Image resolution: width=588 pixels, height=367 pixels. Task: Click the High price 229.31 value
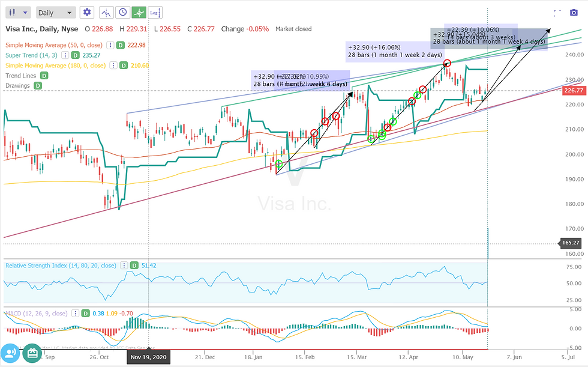(137, 29)
